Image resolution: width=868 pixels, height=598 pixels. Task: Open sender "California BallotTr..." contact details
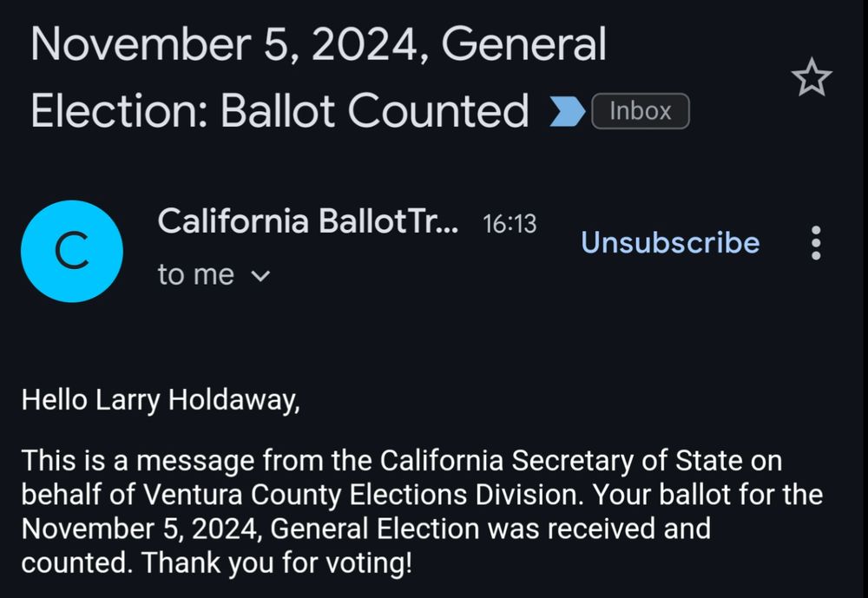tap(308, 222)
